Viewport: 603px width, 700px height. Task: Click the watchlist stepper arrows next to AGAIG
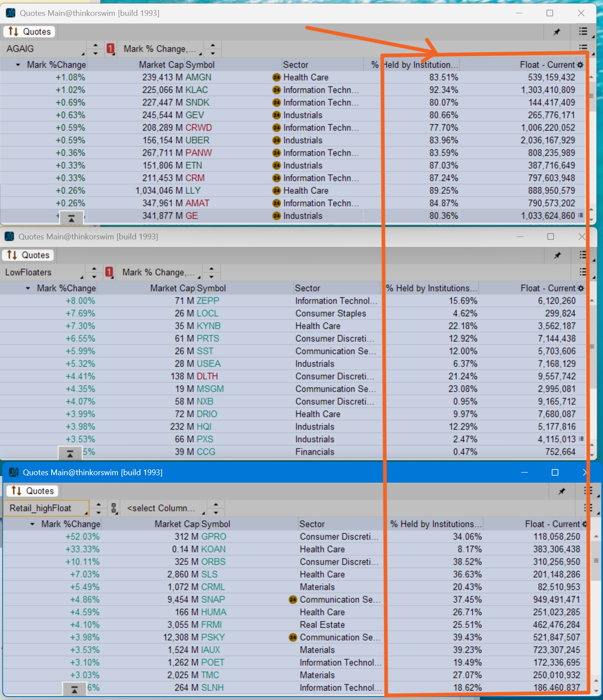click(95, 49)
